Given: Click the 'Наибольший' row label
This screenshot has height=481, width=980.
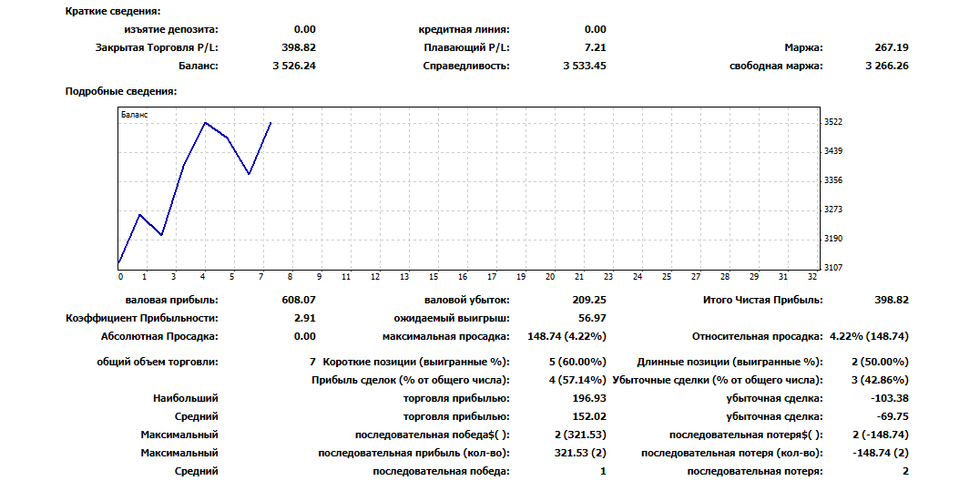Looking at the screenshot, I should click(186, 398).
